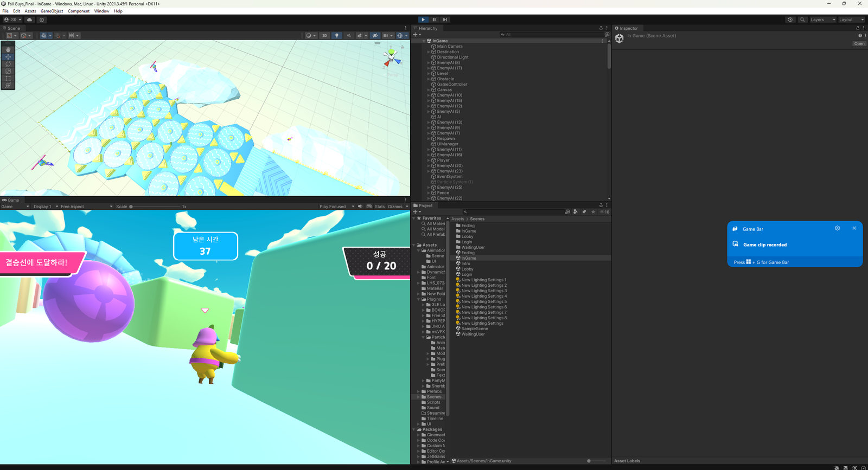Select the combined Transform tool

[8, 85]
